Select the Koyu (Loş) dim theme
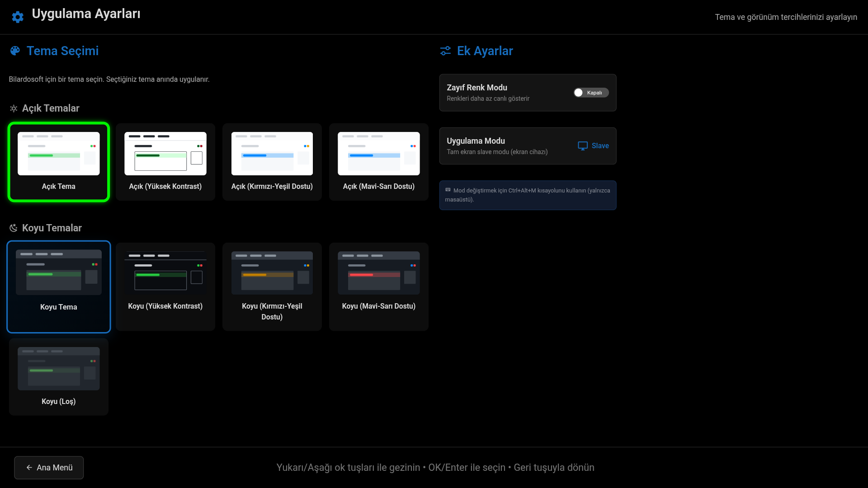Viewport: 868px width, 488px height. pos(59,377)
